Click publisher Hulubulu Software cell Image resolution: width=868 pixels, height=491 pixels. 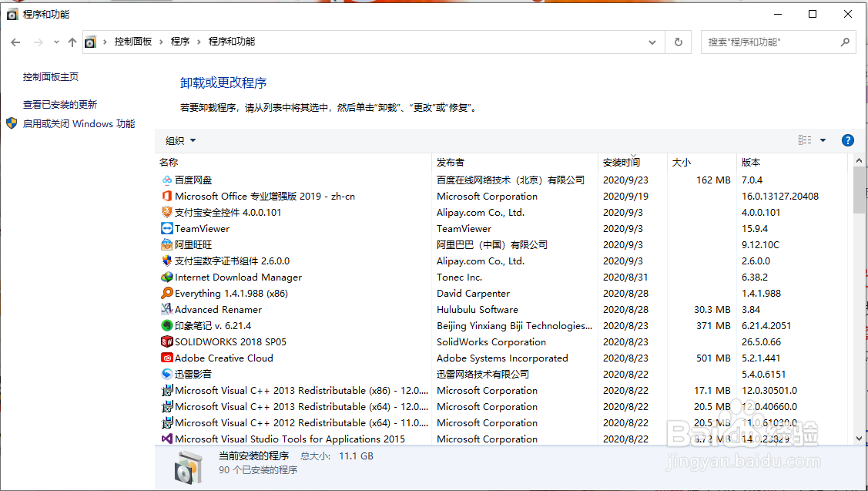tap(478, 309)
